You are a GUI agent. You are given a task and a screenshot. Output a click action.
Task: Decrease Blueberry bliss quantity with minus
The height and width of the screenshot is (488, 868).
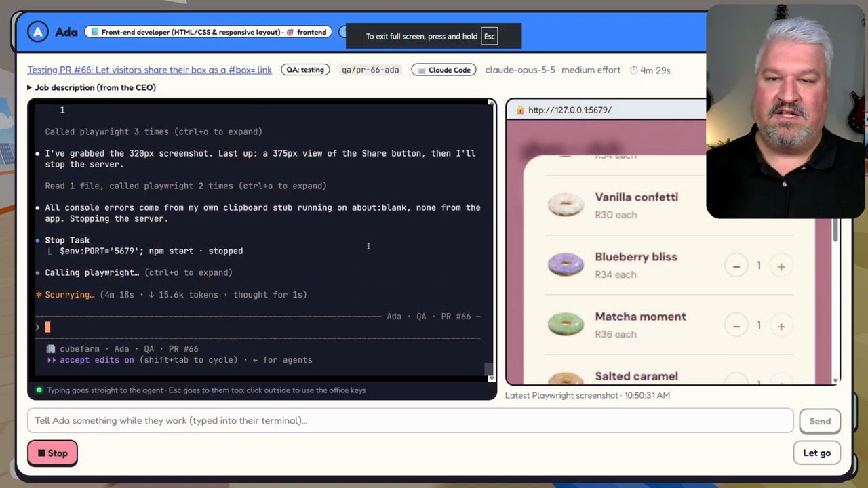coord(736,266)
